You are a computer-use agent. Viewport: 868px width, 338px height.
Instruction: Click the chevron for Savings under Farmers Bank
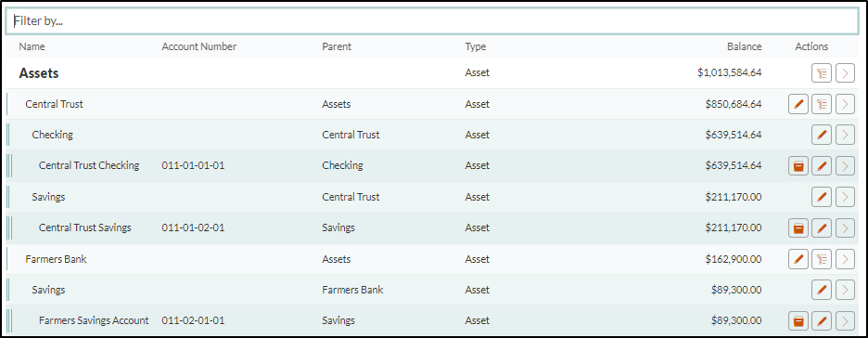[845, 289]
